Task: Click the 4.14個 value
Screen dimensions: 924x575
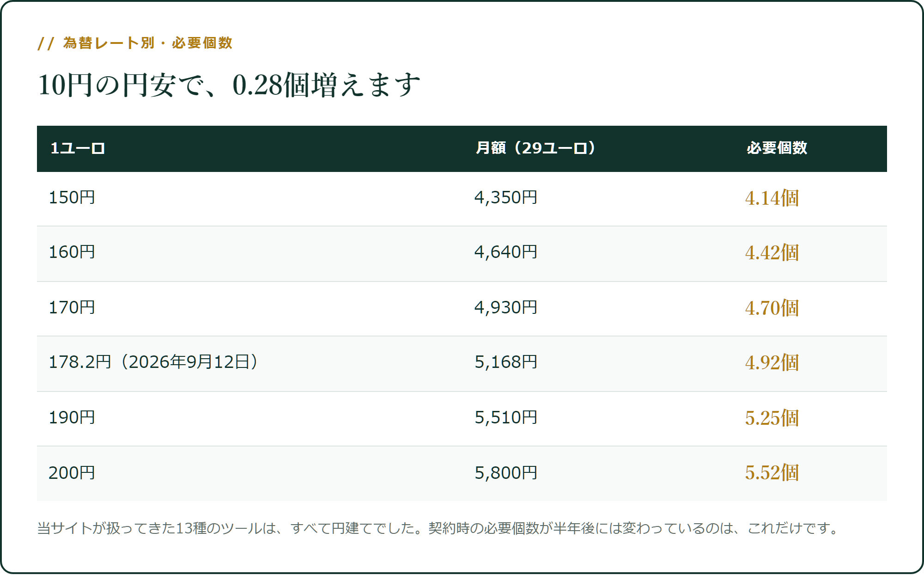Action: click(772, 198)
